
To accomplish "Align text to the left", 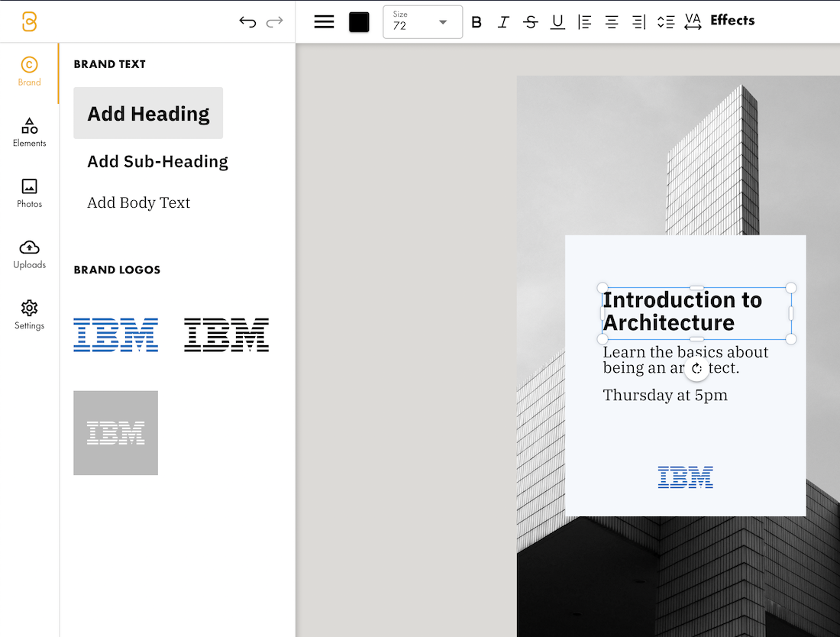I will click(x=585, y=22).
